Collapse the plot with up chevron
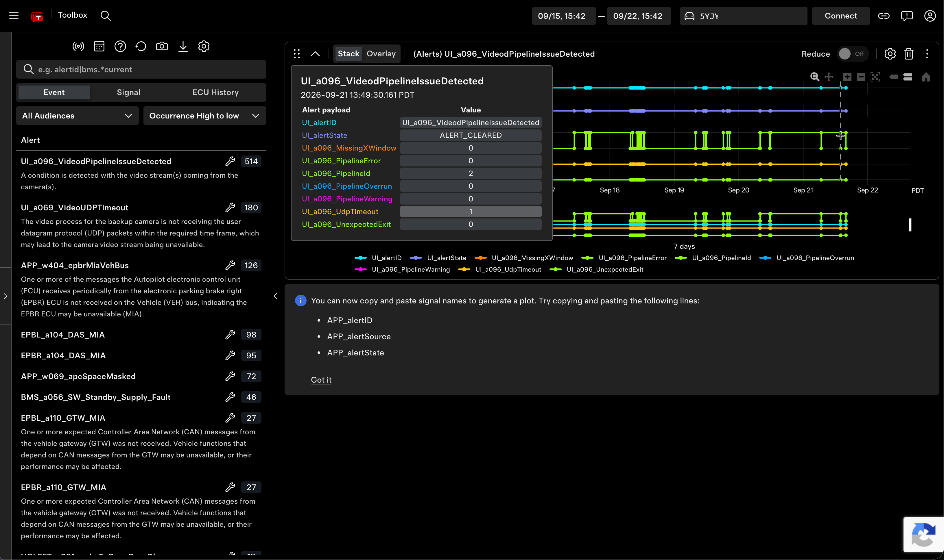The width and height of the screenshot is (944, 560). 315,54
